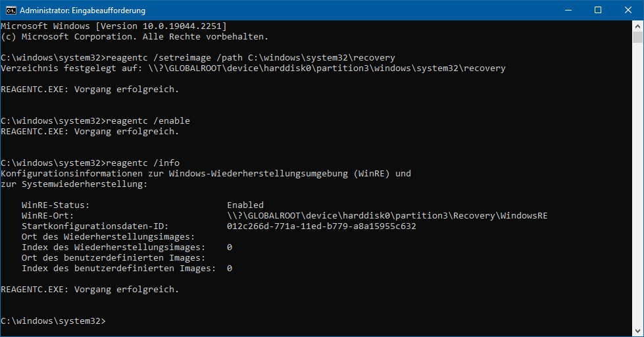644x337 pixels.
Task: Click the vertical scrollbar thumb
Action: 637,37
